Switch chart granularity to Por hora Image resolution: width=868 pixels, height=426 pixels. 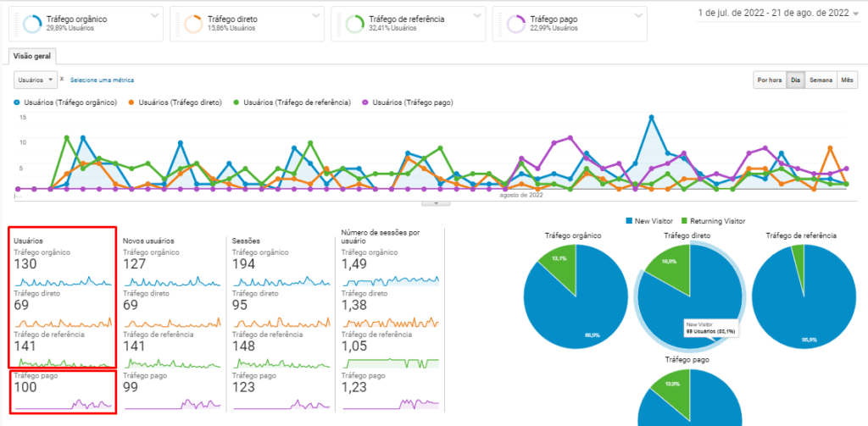769,80
